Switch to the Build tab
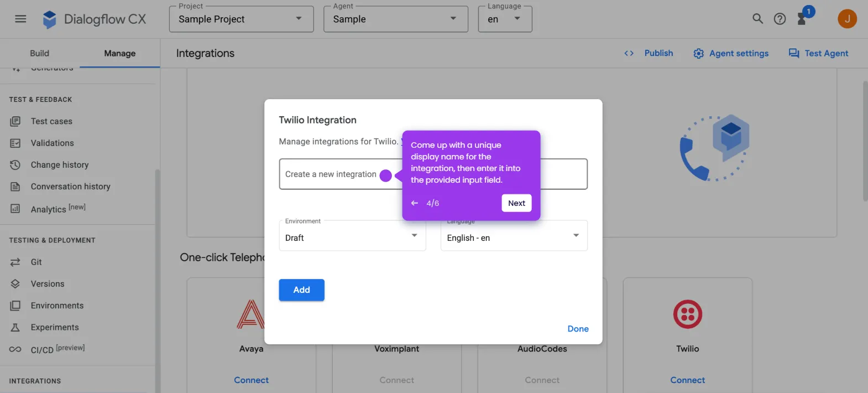The width and height of the screenshot is (868, 393). coord(39,53)
